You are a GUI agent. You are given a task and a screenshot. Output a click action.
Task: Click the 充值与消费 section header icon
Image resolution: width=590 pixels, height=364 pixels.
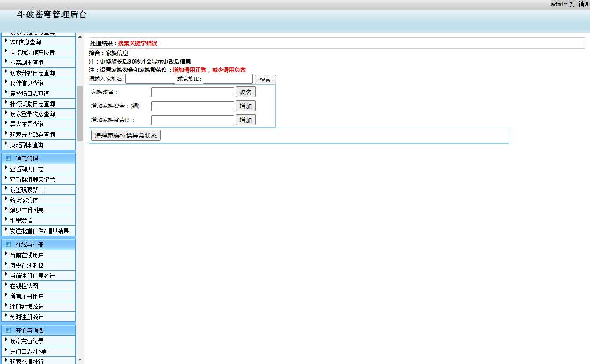click(8, 330)
